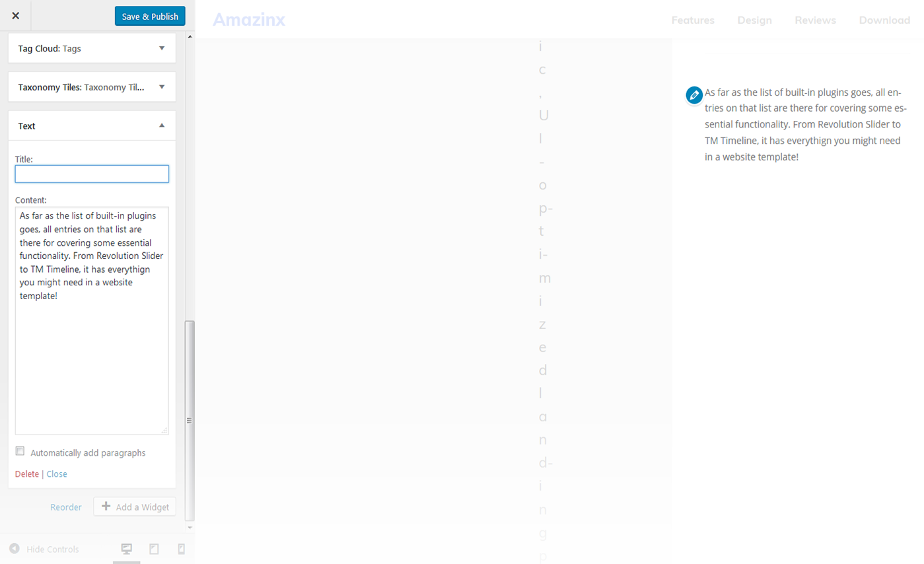Click the Save & Publish button
This screenshot has width=924, height=564.
point(150,17)
